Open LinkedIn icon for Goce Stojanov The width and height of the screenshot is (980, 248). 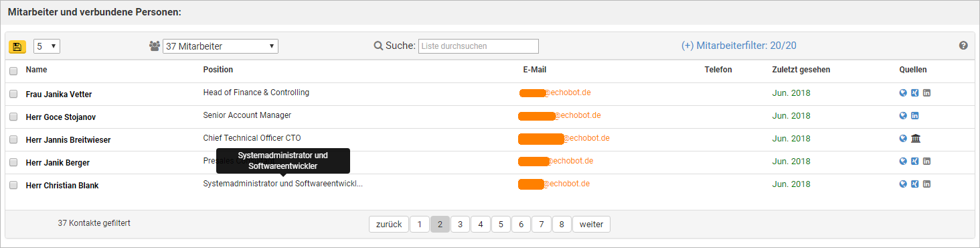(x=914, y=116)
